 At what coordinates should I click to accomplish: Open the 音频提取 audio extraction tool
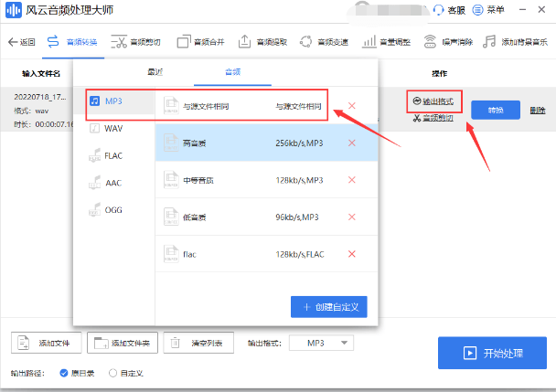point(262,42)
